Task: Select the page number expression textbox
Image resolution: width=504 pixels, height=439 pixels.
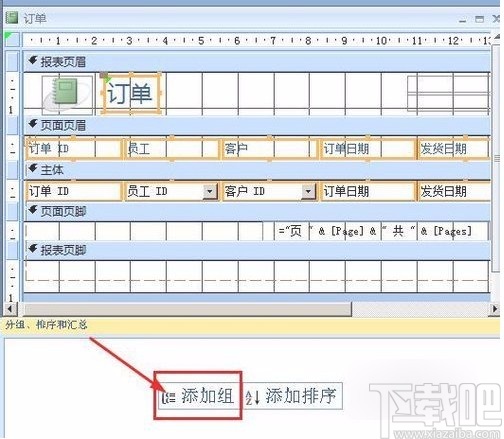Action: pos(382,231)
